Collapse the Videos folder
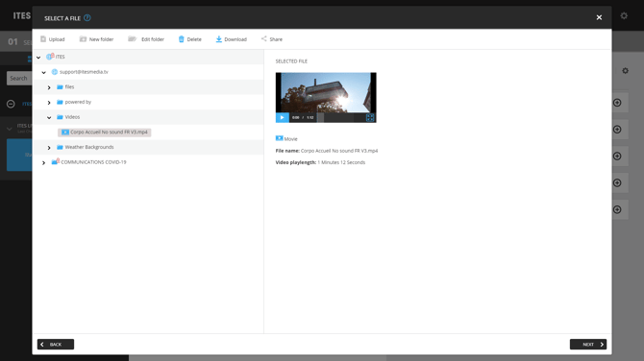This screenshot has width=644, height=361. (x=49, y=117)
